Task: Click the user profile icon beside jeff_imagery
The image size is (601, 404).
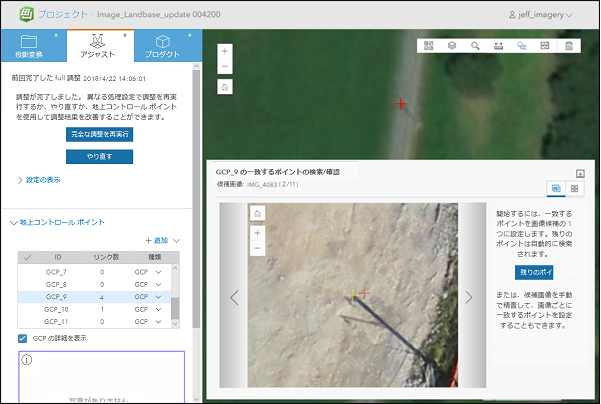Action: [x=512, y=15]
